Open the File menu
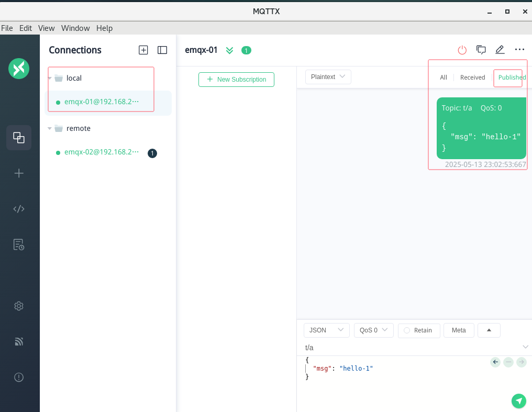Viewport: 532px width, 412px height. tap(7, 28)
